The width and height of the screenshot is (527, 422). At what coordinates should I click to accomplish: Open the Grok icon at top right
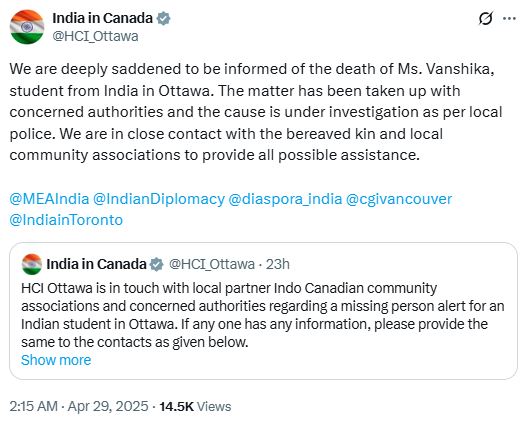coord(486,18)
